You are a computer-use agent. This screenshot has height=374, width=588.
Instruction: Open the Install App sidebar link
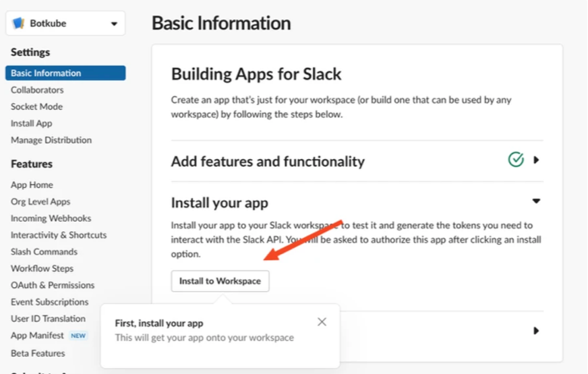click(x=31, y=123)
